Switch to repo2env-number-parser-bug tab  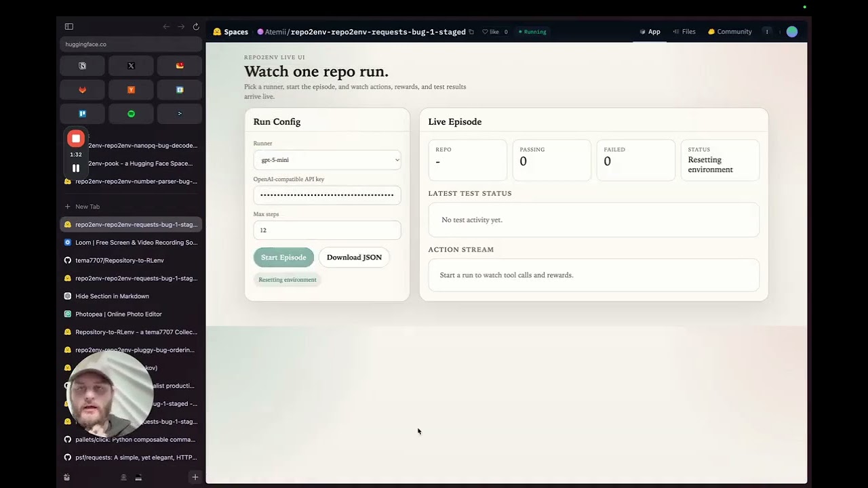131,182
